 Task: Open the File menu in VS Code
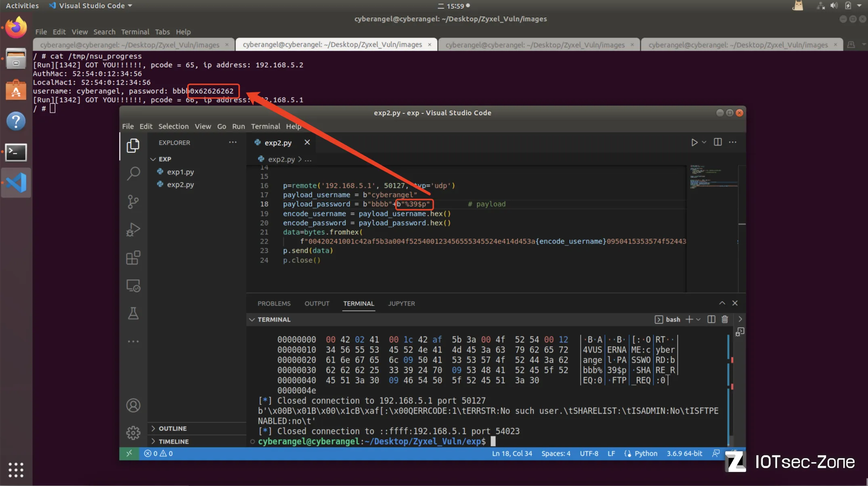click(128, 126)
